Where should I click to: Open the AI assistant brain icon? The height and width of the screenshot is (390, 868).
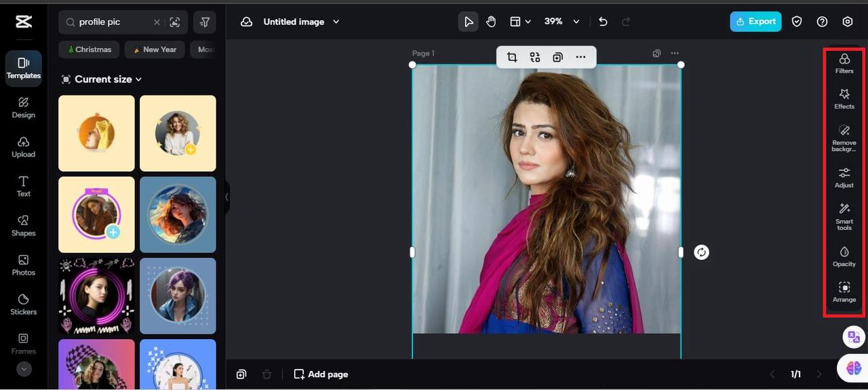854,368
